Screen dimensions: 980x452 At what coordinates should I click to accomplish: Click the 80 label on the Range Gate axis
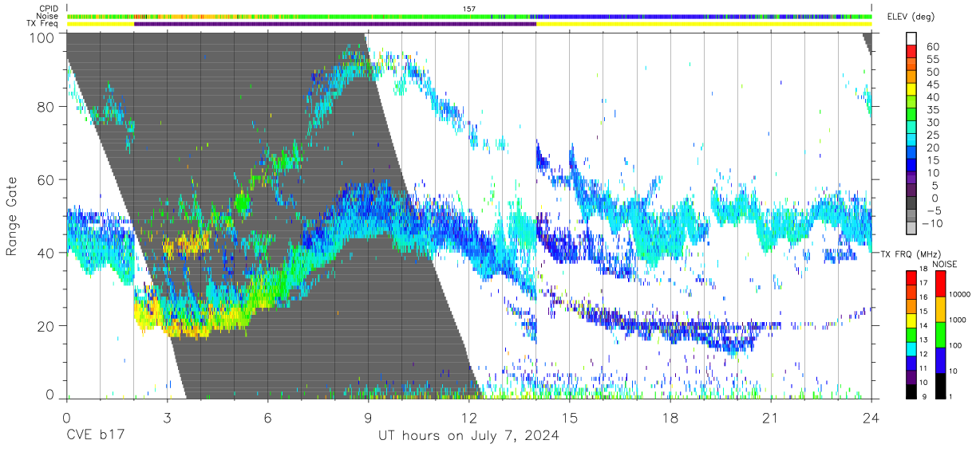tap(45, 107)
